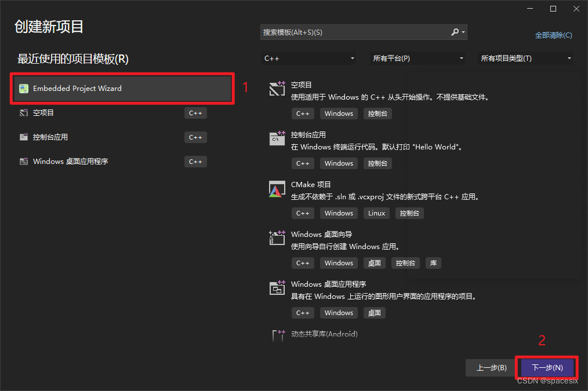This screenshot has width=588, height=391.
Task: Open the search options dropdown arrow
Action: pyautogui.click(x=463, y=32)
